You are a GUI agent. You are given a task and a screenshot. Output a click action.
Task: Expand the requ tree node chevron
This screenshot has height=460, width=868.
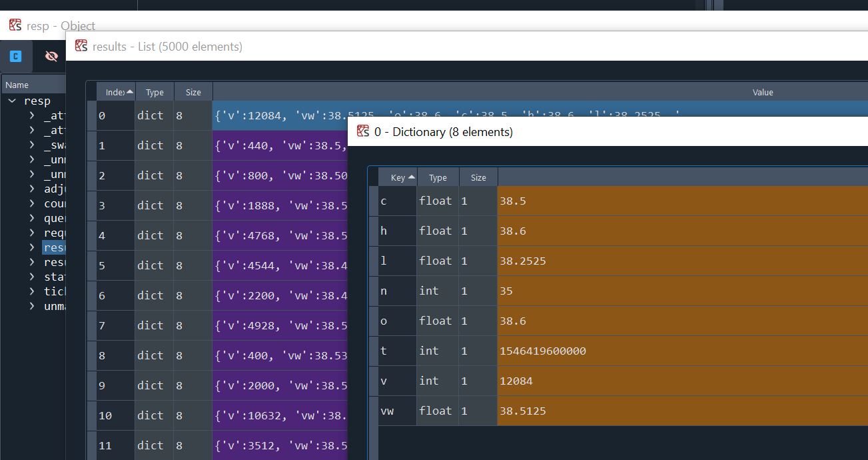pyautogui.click(x=31, y=233)
